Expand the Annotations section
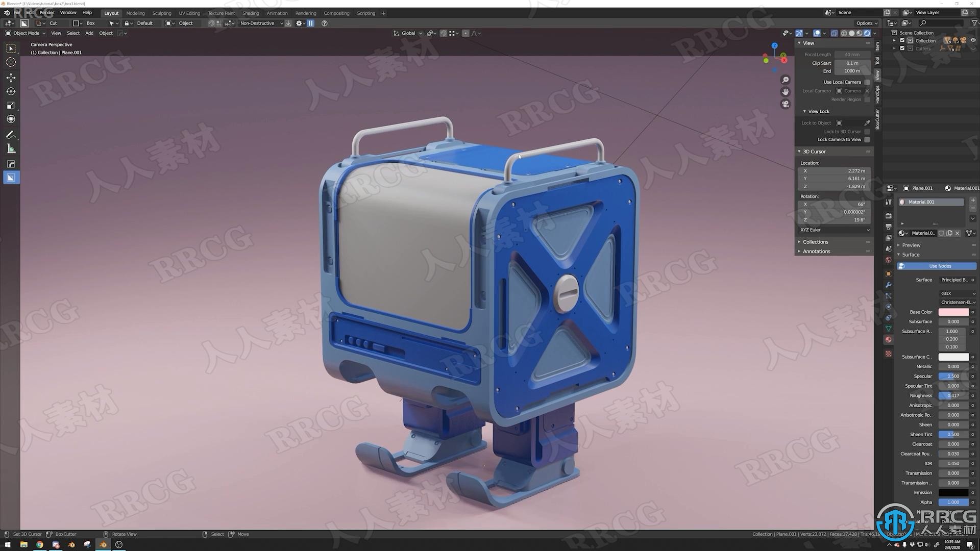This screenshot has width=980, height=551. coord(817,251)
